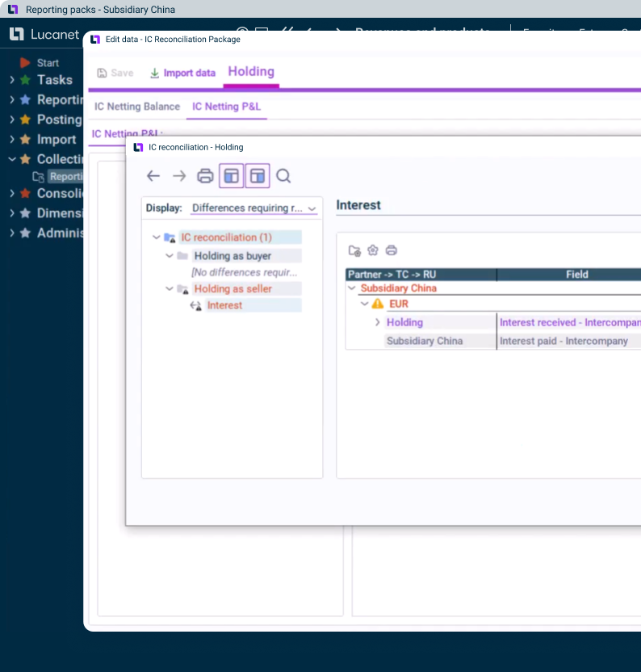Open Start in the Lucanet sidebar

[48, 63]
